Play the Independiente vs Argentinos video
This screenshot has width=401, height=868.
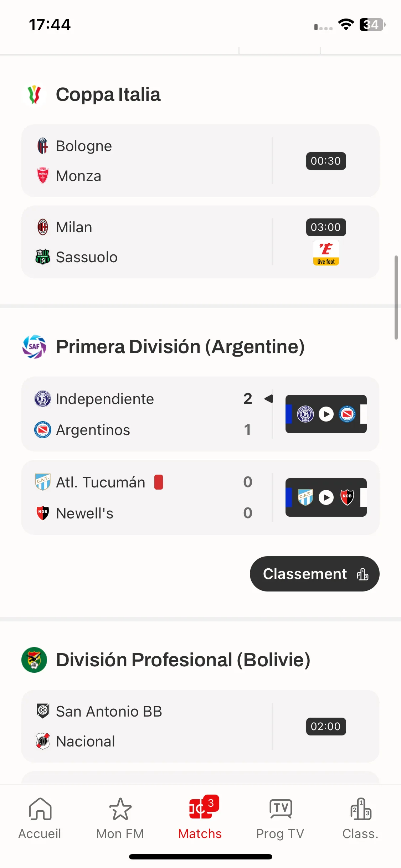tap(326, 414)
